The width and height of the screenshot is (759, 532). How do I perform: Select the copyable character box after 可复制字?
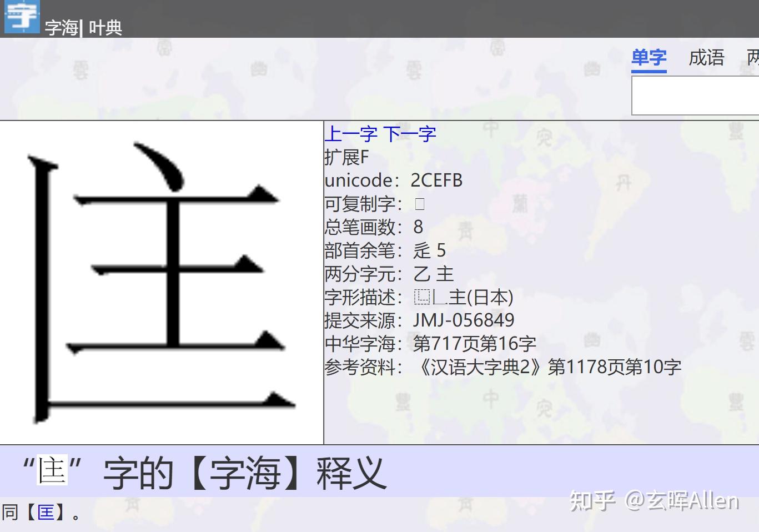pyautogui.click(x=420, y=204)
